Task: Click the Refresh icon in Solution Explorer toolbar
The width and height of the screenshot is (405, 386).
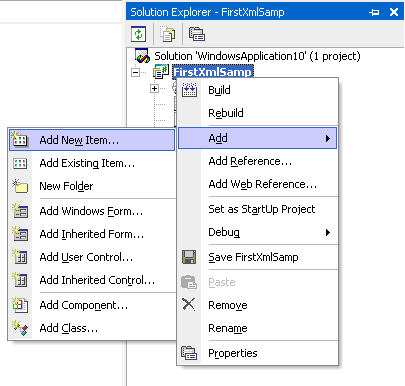Action: coord(138,34)
